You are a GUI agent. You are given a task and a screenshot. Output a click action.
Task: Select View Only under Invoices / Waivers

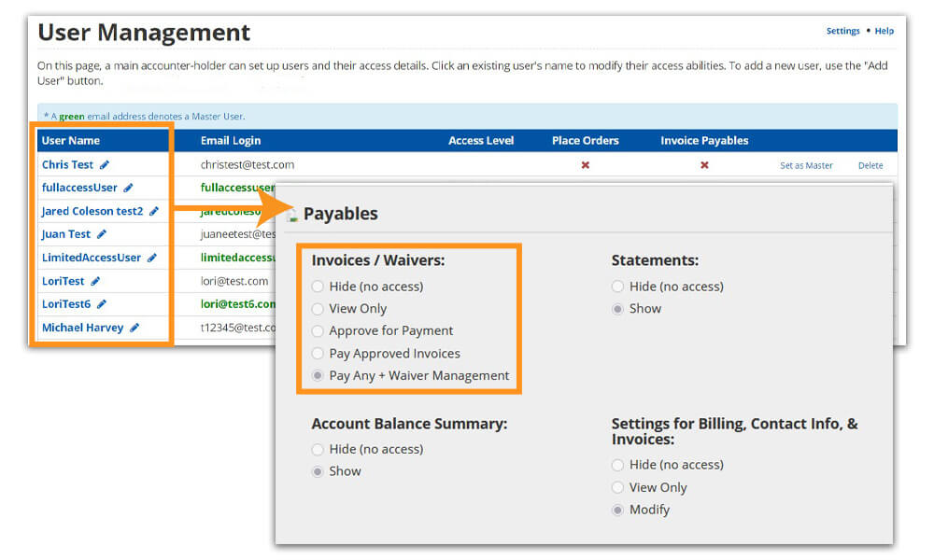point(318,309)
